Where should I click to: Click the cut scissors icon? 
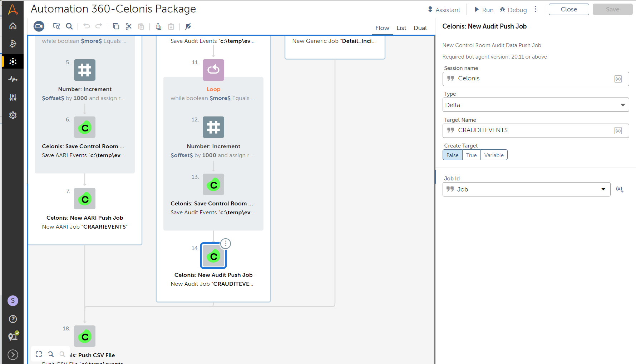[129, 26]
